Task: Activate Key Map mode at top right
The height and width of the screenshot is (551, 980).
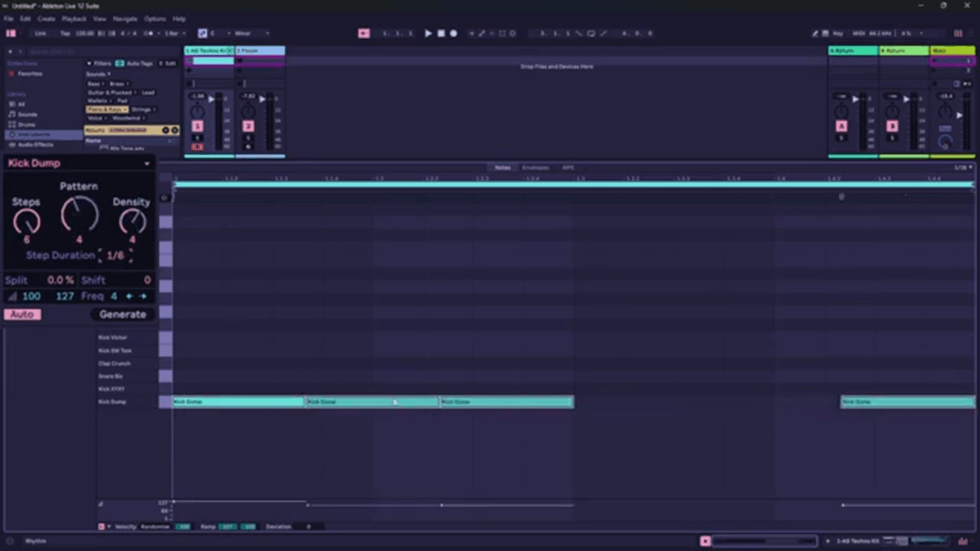Action: (837, 33)
